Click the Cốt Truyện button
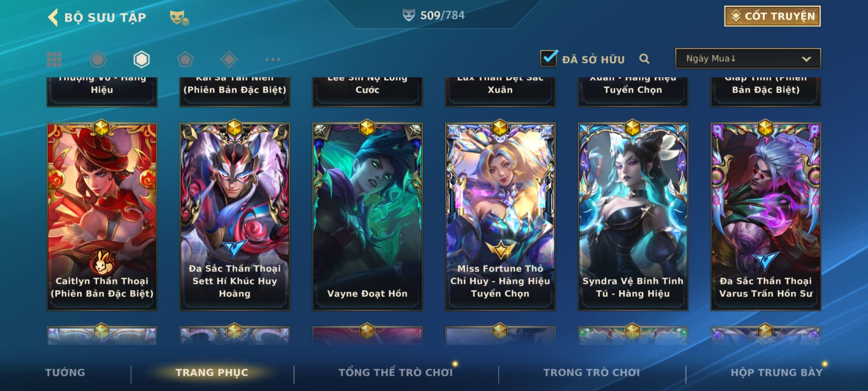868x391 pixels. tap(773, 16)
